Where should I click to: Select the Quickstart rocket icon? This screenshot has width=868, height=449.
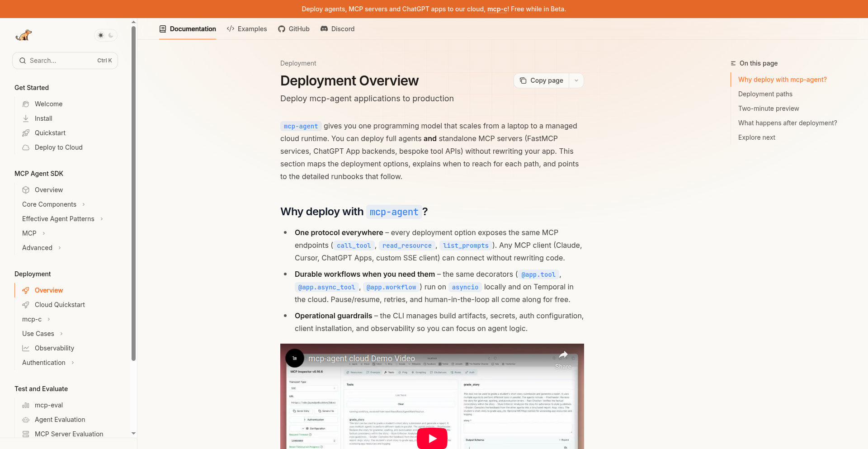click(x=26, y=132)
